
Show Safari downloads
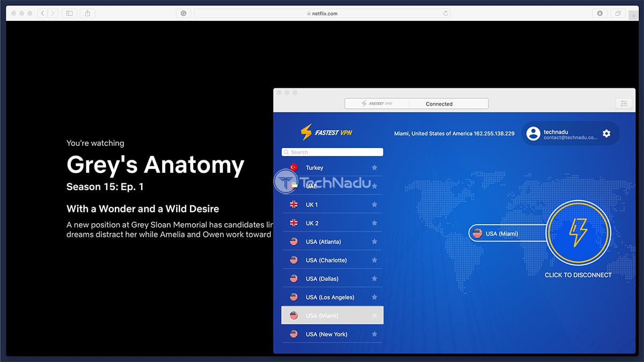(x=599, y=13)
